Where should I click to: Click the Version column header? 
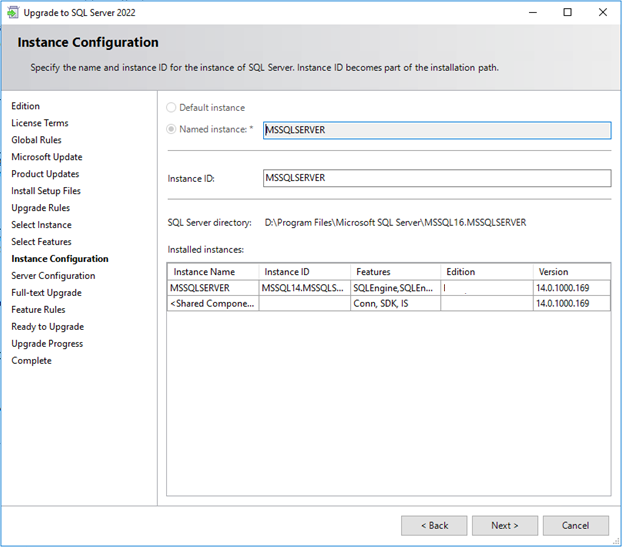[572, 272]
